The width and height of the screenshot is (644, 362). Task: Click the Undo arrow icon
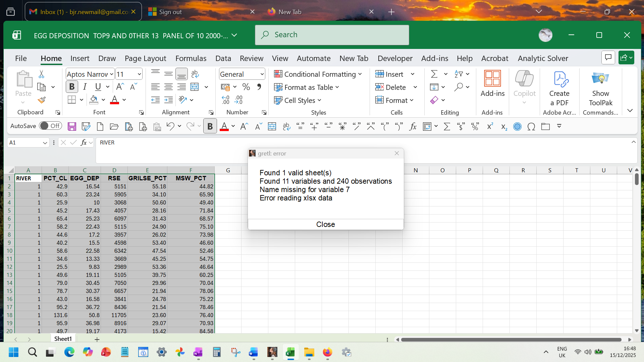coord(170,126)
